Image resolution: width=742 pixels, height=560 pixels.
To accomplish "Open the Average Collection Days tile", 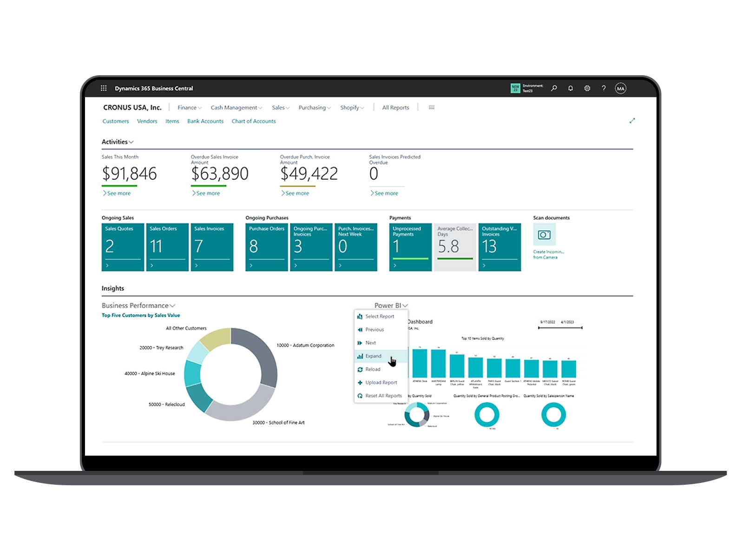I will (455, 247).
